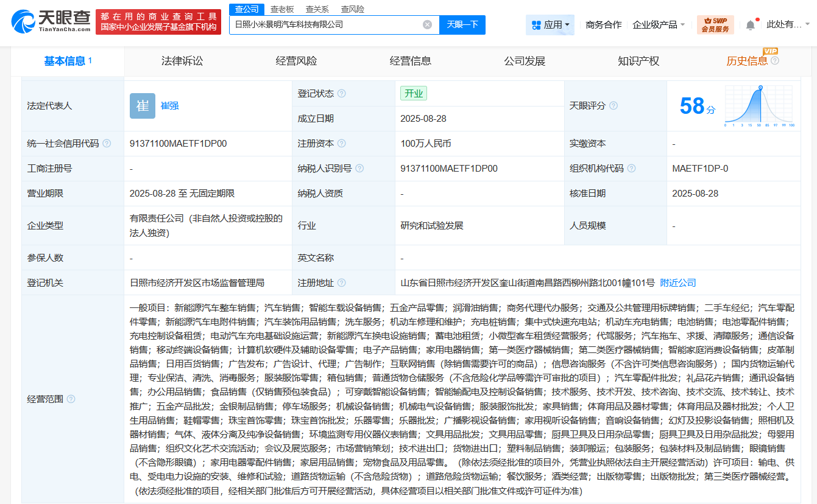Open the 附近公司 link
The image size is (817, 504).
(x=676, y=282)
